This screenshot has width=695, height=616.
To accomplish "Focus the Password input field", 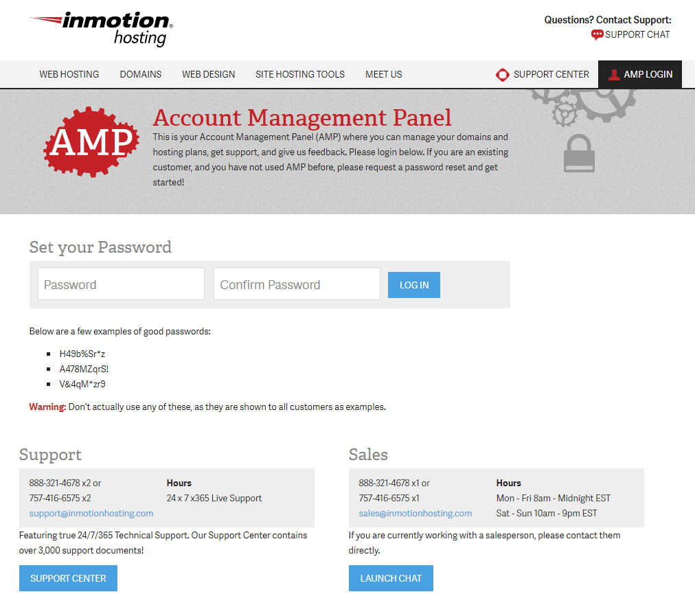I will point(121,284).
